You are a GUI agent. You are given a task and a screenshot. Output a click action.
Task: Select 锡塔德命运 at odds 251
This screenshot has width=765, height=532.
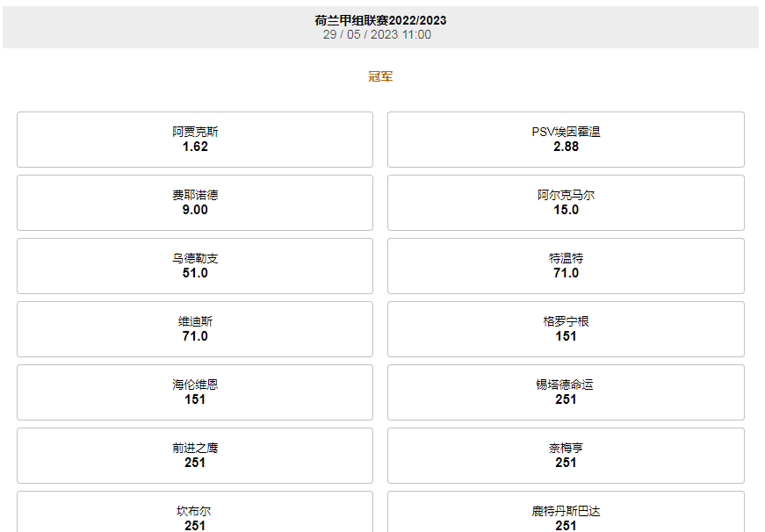click(x=569, y=392)
